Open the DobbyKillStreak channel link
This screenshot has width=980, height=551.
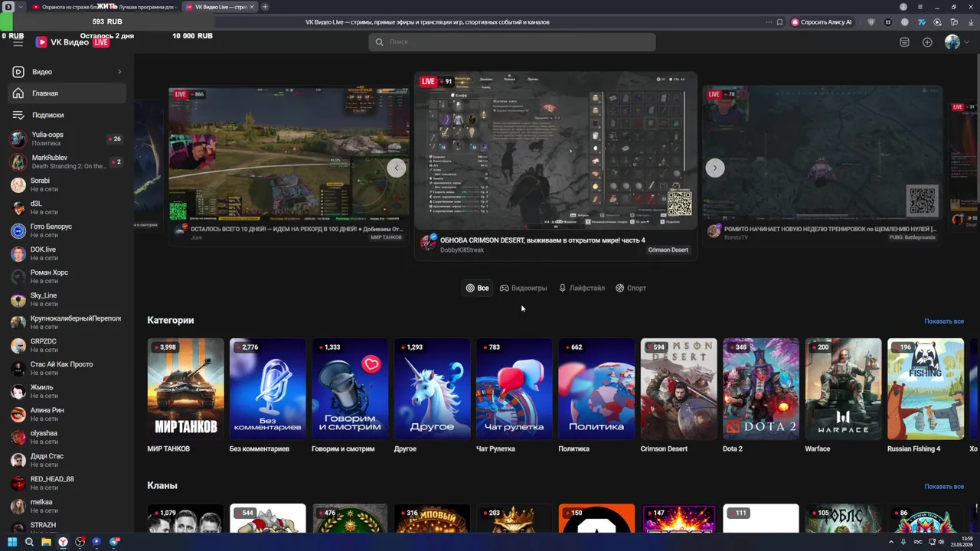click(x=462, y=250)
